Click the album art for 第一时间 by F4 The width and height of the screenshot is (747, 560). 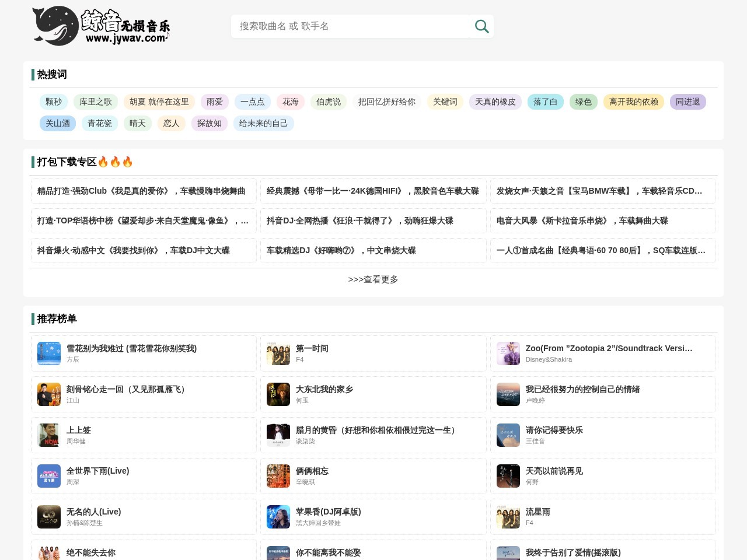(x=278, y=353)
